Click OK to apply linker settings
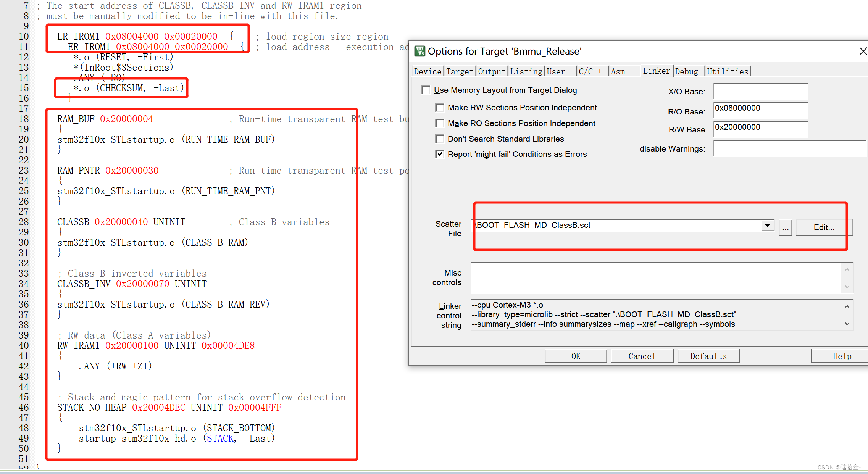 [x=576, y=356]
